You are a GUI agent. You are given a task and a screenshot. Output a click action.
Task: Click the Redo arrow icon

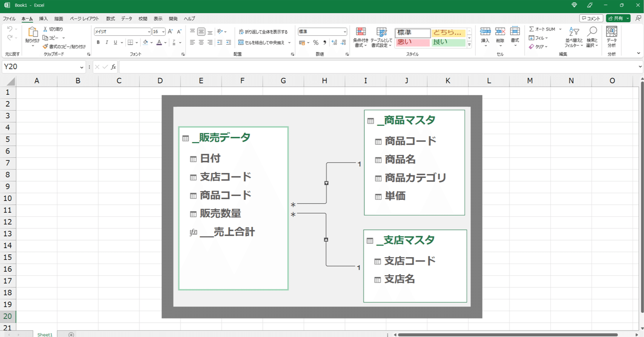[10, 37]
